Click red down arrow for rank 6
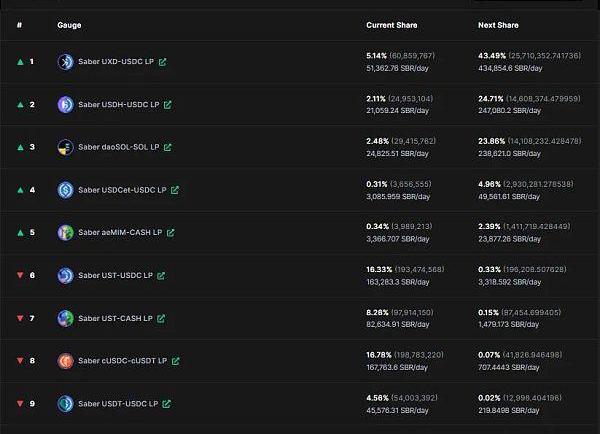This screenshot has width=600, height=434. (20, 275)
